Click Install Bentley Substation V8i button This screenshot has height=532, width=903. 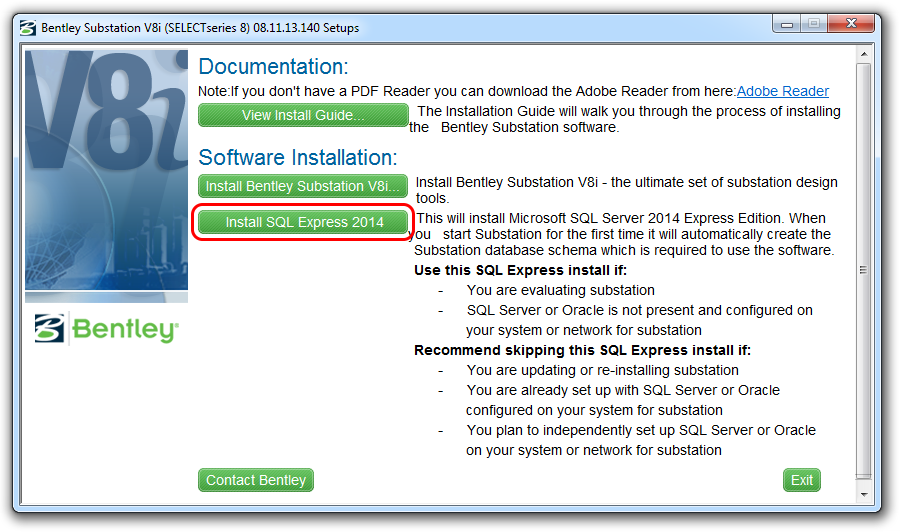(303, 186)
